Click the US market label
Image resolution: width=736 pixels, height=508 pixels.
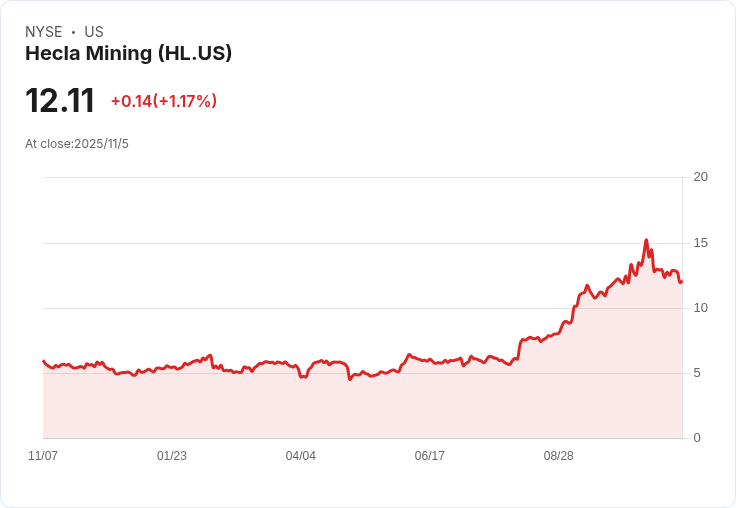click(94, 32)
